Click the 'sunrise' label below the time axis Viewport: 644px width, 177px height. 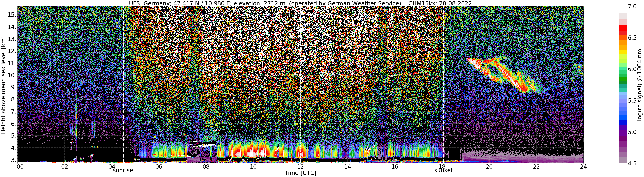click(123, 171)
